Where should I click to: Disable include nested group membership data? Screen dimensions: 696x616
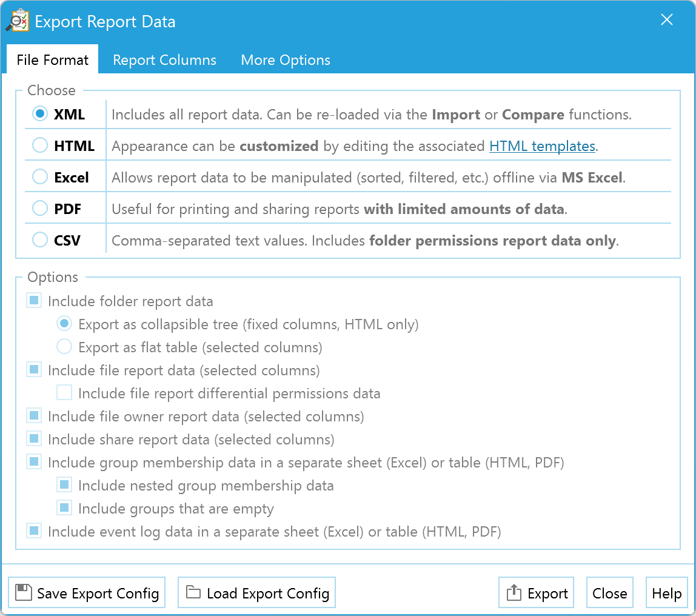click(x=64, y=484)
